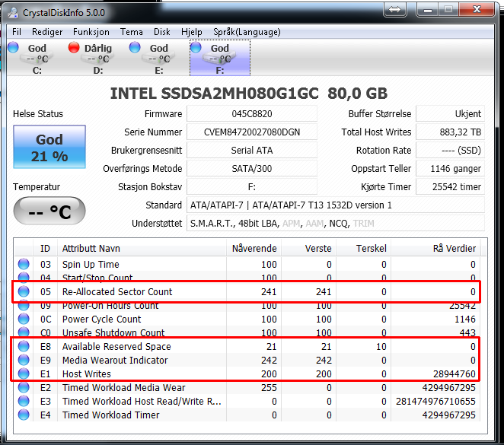Click the Helse Status label

[x=38, y=113]
